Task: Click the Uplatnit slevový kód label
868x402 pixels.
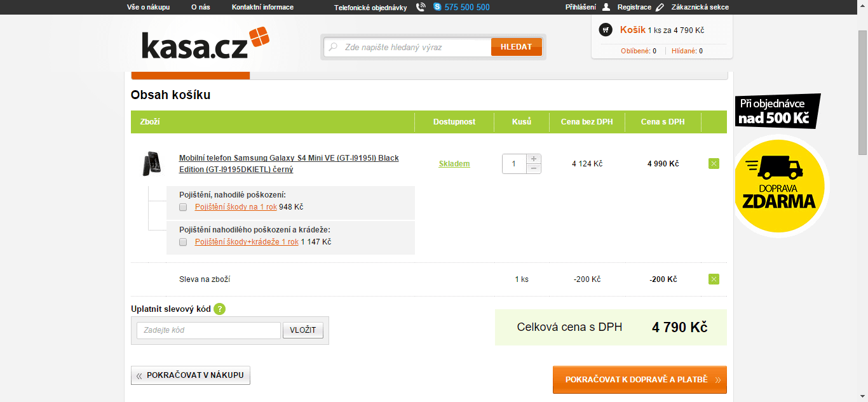Action: pyautogui.click(x=171, y=309)
